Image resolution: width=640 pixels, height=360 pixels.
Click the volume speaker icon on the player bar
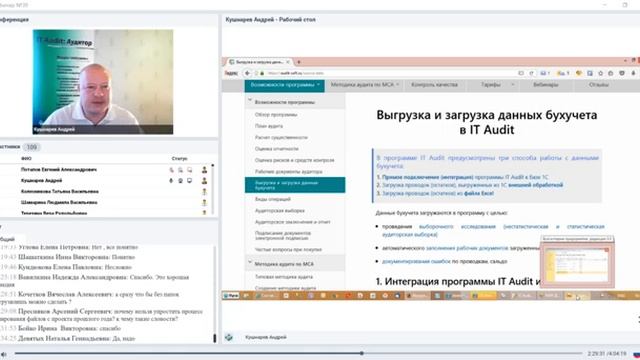tap(4, 354)
